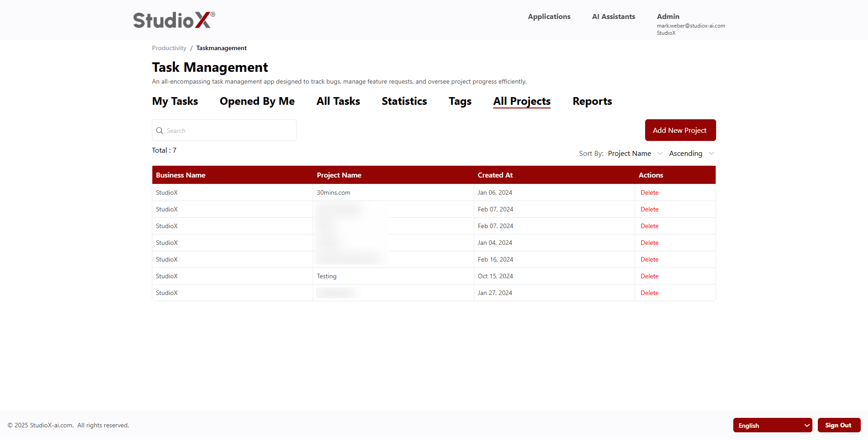
Task: Open the Ascending sort order dropdown
Action: [690, 153]
